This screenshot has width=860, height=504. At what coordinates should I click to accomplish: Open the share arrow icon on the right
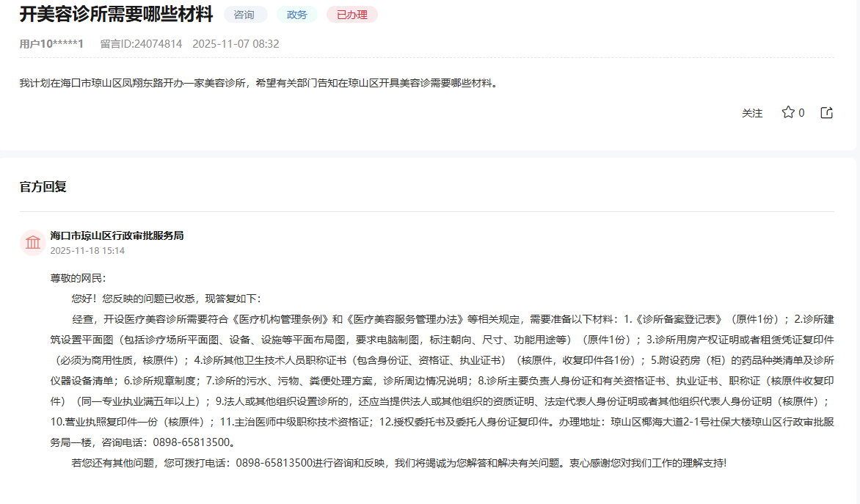point(827,112)
